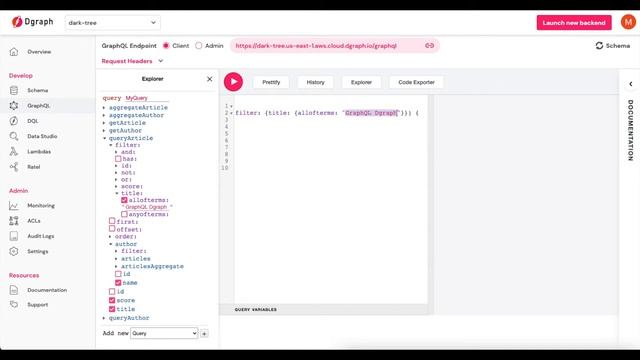The height and width of the screenshot is (360, 640).
Task: Uncheck the title field checkbox
Action: coord(112,309)
